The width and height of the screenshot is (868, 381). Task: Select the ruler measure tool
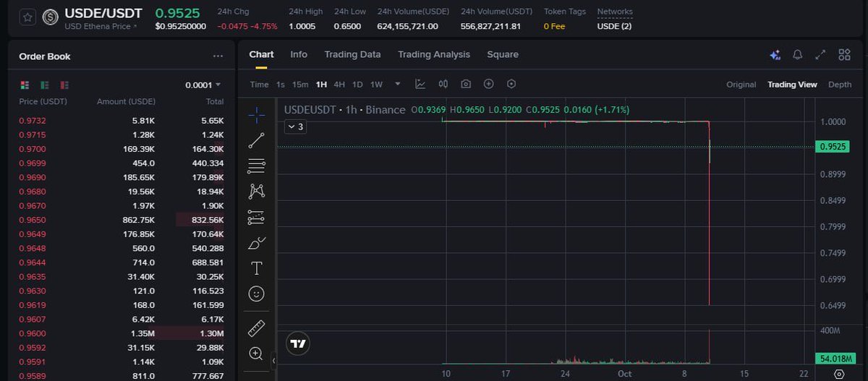pyautogui.click(x=256, y=328)
